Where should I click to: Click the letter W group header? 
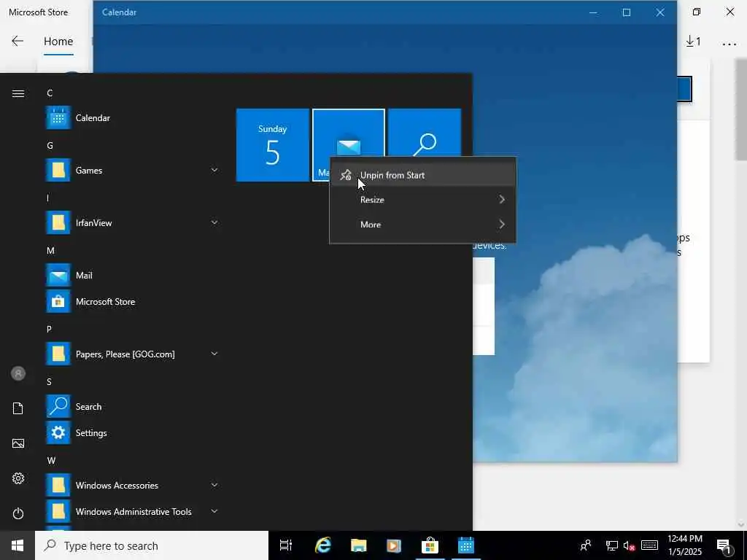pos(51,461)
